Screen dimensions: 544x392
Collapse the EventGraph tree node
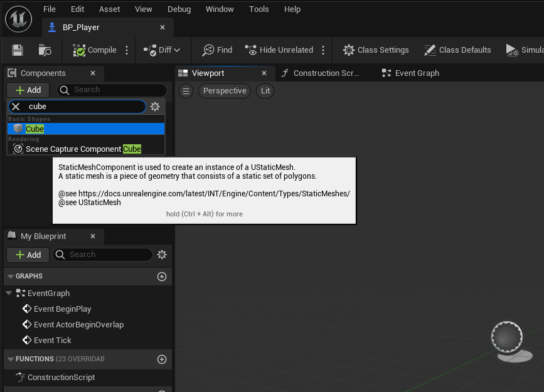[9, 293]
